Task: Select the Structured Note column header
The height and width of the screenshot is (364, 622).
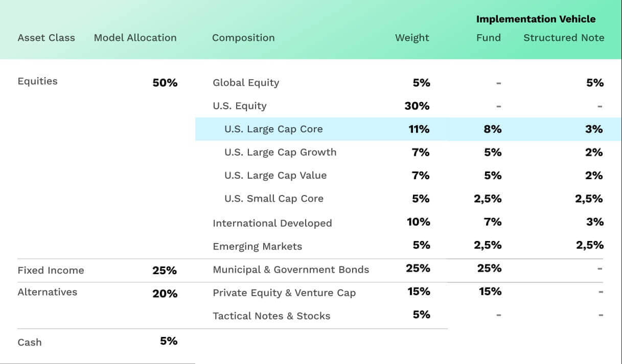Action: pos(564,38)
